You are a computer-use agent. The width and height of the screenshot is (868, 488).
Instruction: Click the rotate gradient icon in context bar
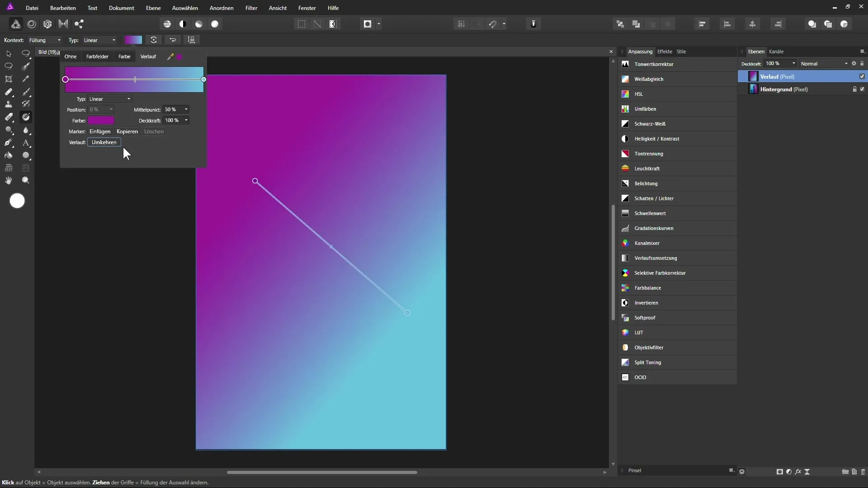tap(154, 40)
